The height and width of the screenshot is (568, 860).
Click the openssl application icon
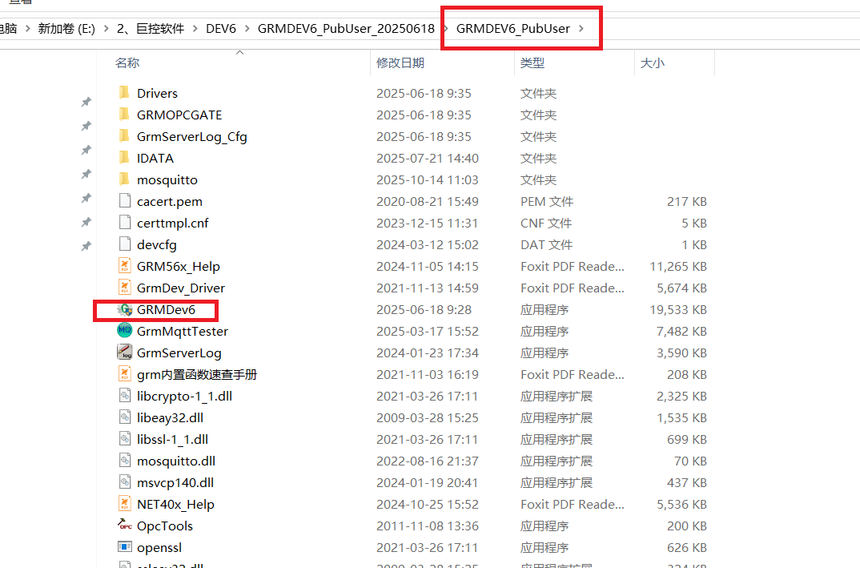124,548
